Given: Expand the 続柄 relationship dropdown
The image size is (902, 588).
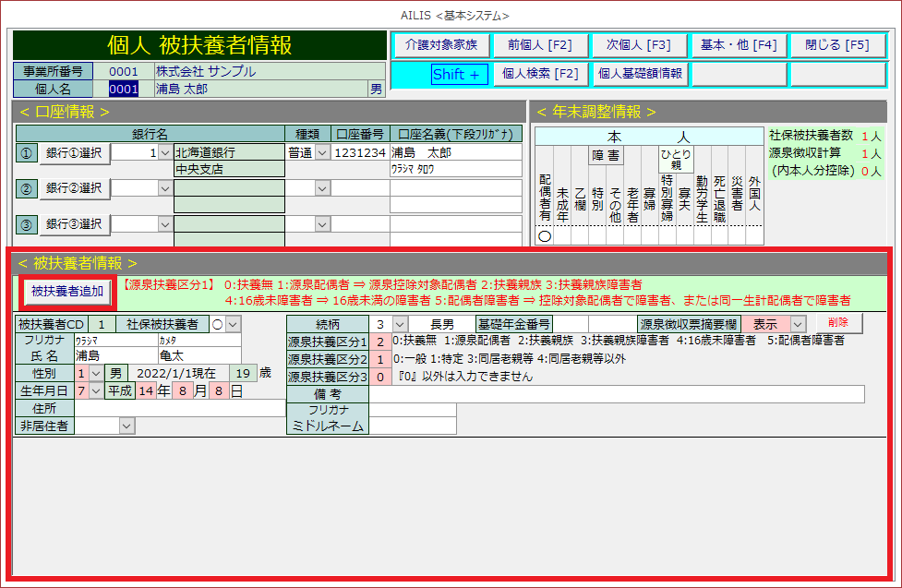Looking at the screenshot, I should (x=399, y=324).
